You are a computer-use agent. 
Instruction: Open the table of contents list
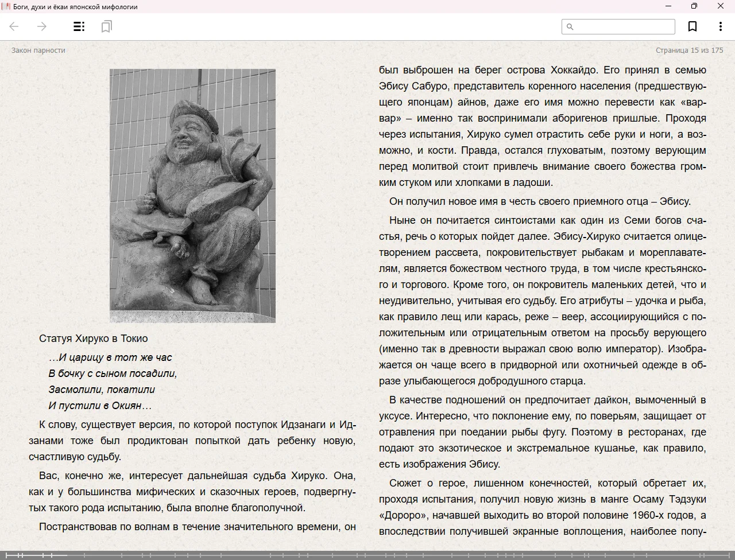[x=79, y=26]
